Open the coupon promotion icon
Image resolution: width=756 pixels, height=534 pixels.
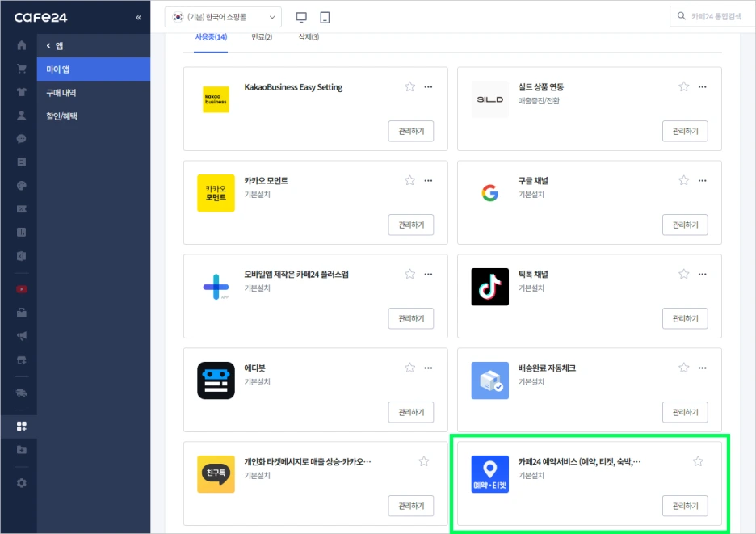tap(21, 209)
